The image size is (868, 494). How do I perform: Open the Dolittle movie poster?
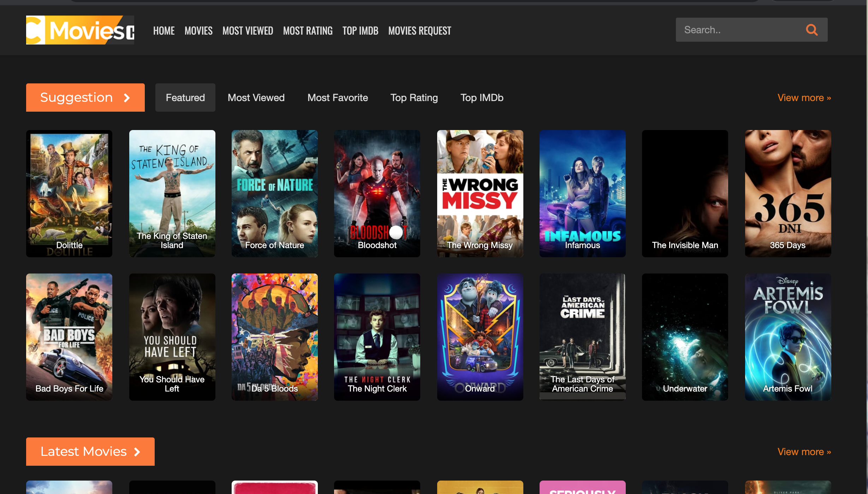(x=69, y=193)
